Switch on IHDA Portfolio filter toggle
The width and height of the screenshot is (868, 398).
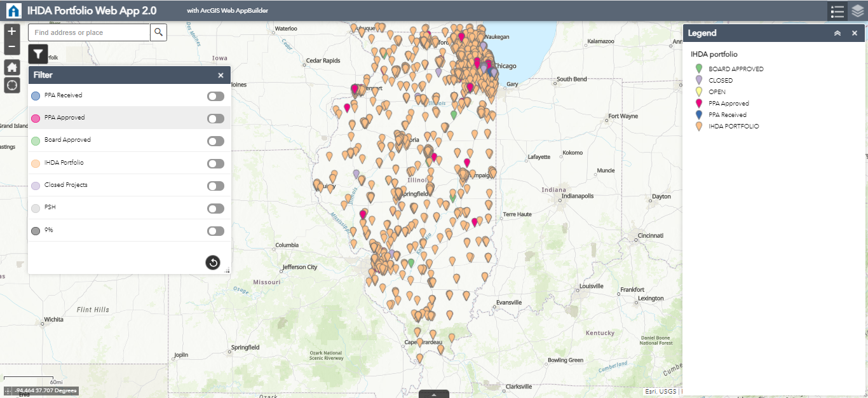(x=215, y=163)
